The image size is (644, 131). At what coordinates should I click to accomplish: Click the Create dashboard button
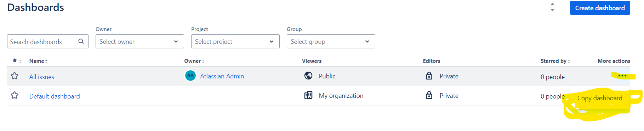click(x=600, y=8)
